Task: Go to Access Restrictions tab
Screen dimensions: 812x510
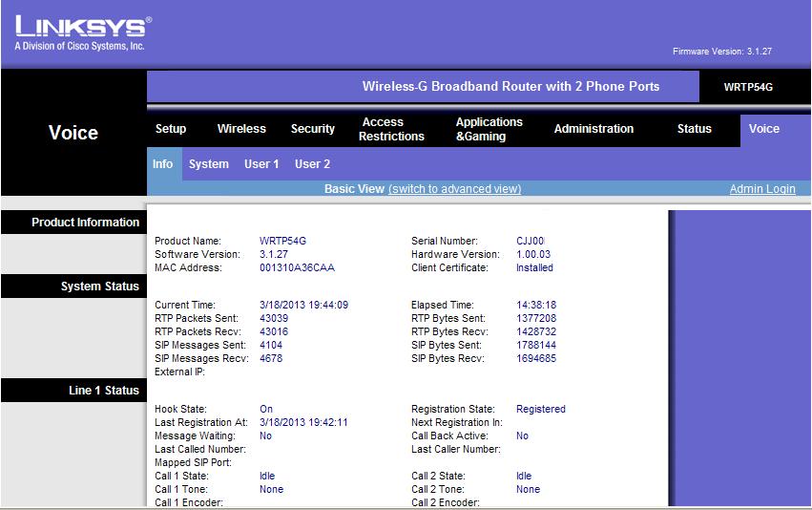Action: (x=391, y=129)
